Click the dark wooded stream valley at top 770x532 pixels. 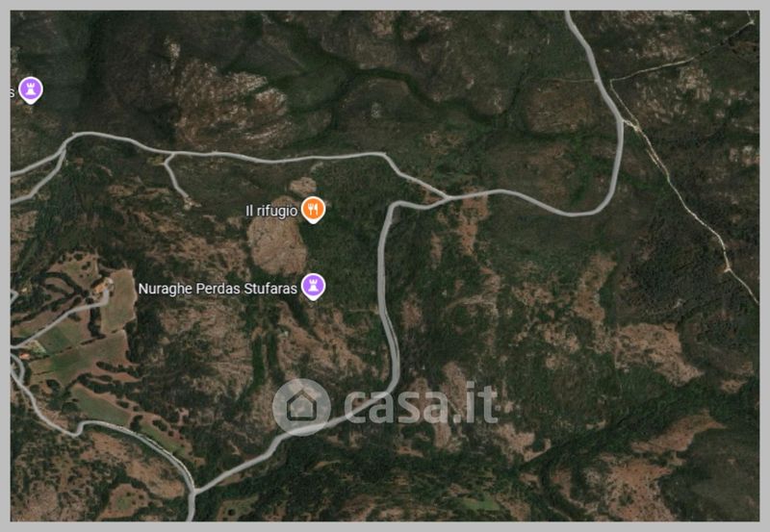tap(383, 79)
